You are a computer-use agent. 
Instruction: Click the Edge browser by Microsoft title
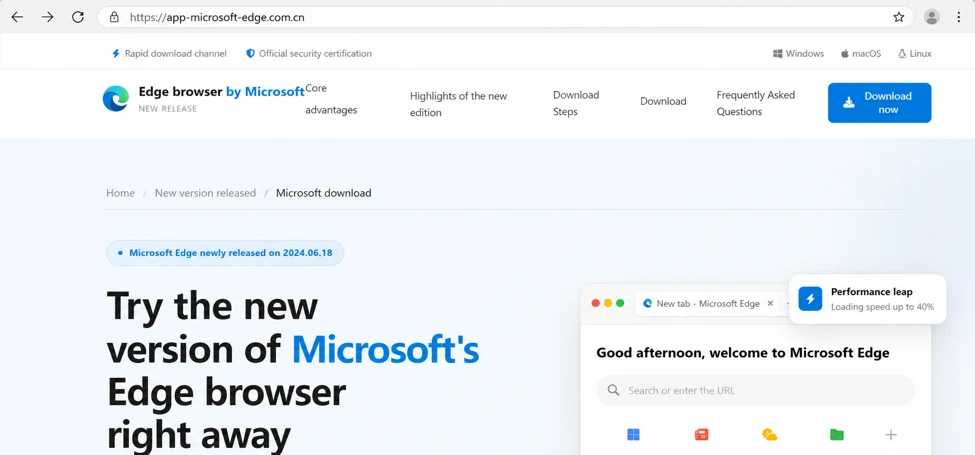221,91
